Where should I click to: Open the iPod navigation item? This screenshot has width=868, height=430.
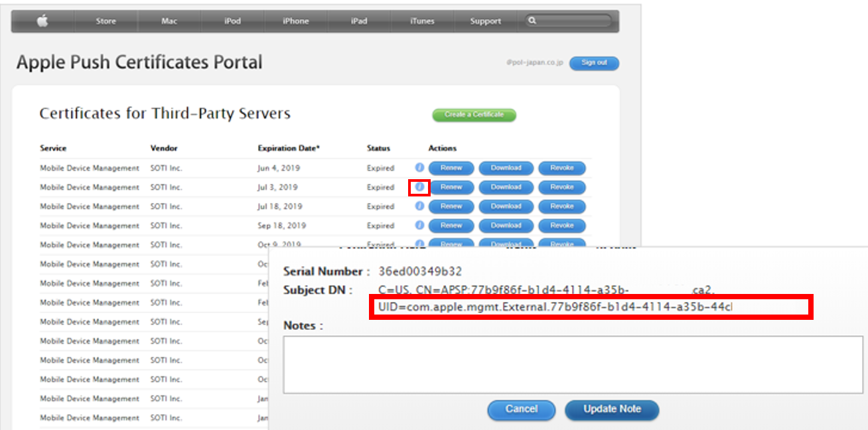232,21
